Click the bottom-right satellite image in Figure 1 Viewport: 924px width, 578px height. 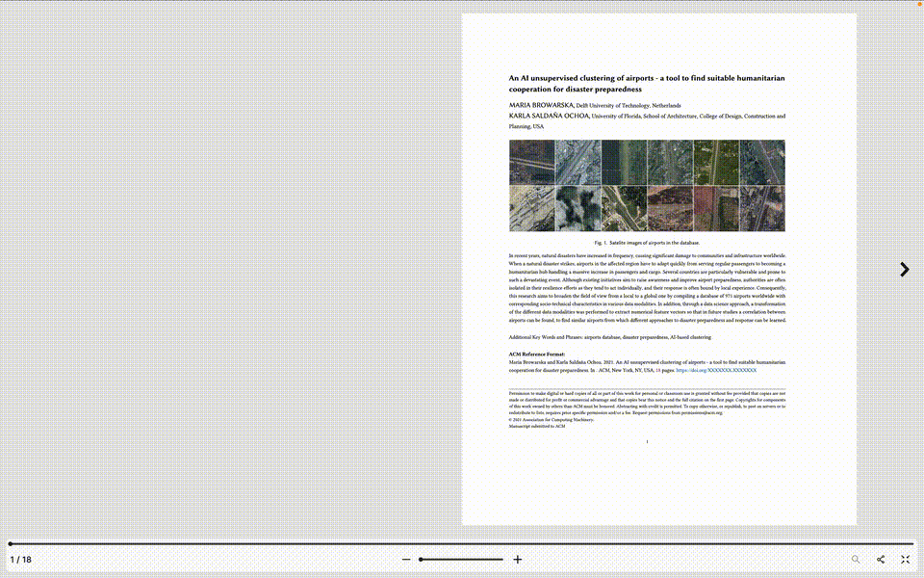pos(762,209)
